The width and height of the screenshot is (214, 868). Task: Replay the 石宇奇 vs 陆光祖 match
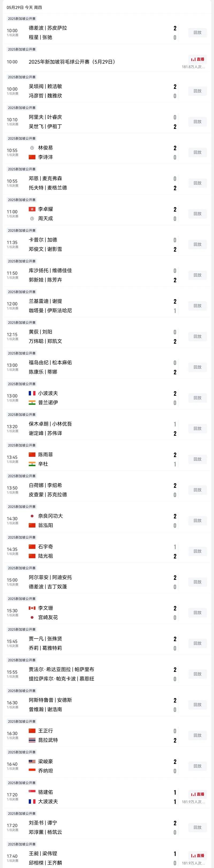(197, 551)
